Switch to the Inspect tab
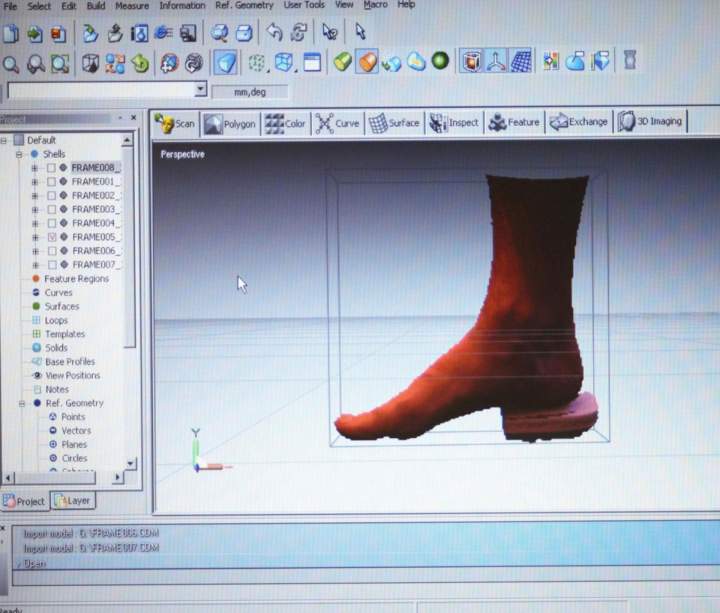Viewport: 720px width, 613px height. point(454,123)
